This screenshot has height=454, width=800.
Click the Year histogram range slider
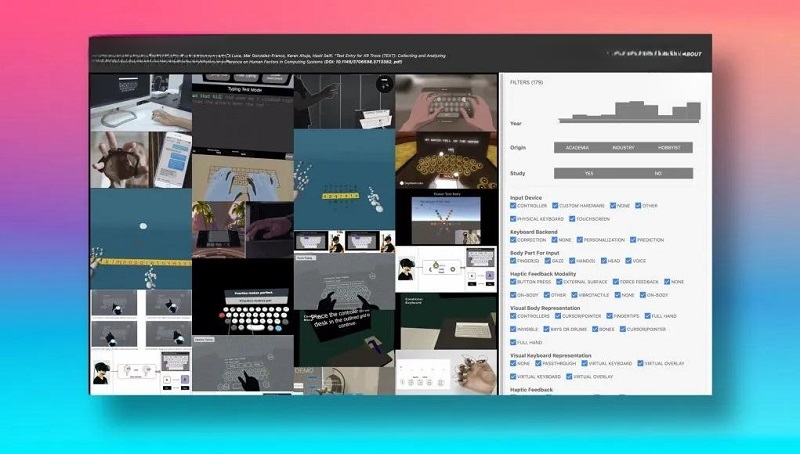[x=630, y=121]
